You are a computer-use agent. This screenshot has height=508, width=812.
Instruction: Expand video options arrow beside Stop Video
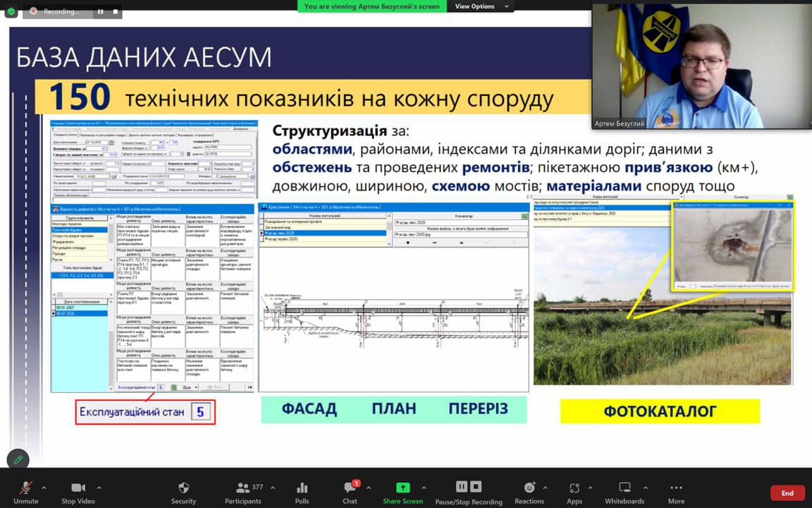click(99, 488)
